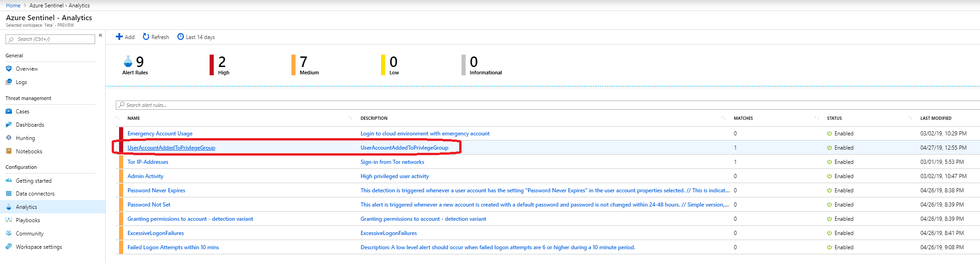Click the Alert Rules flask icon
The image size is (980, 263).
click(x=128, y=62)
